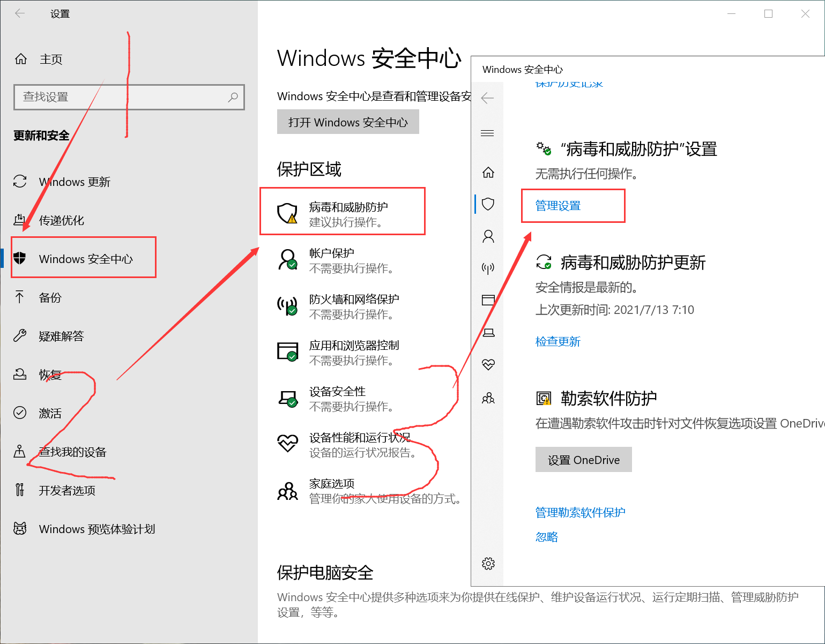Click the 查找我的设备 locator icon
Viewport: 825px width, 644px height.
[20, 451]
